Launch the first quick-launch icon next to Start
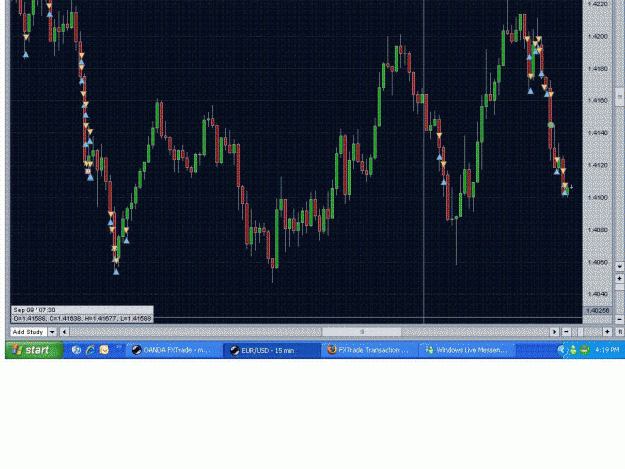The width and height of the screenshot is (625, 469). (x=76, y=350)
